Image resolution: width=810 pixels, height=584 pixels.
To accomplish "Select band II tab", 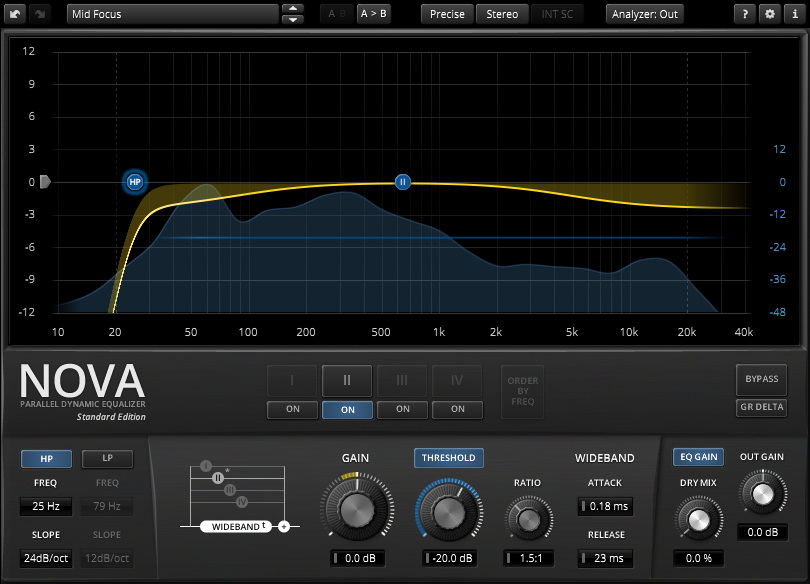I will (x=347, y=381).
